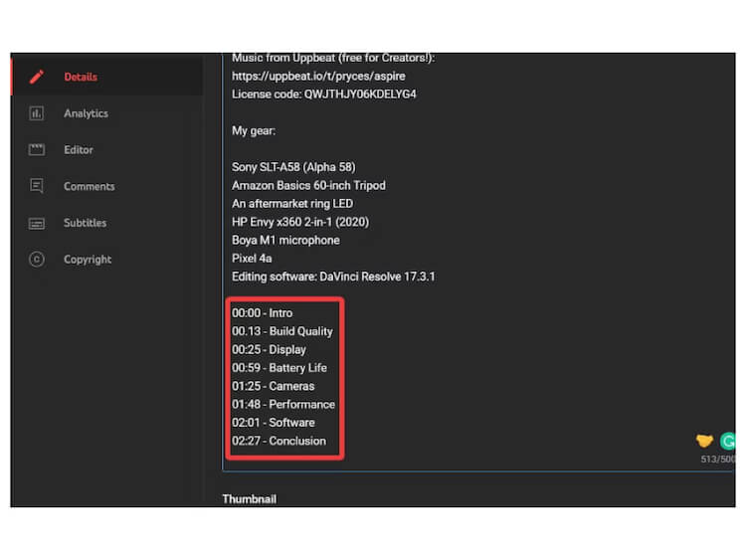Click the Pixel 4a line
Screen dimensions: 746x560
252,259
